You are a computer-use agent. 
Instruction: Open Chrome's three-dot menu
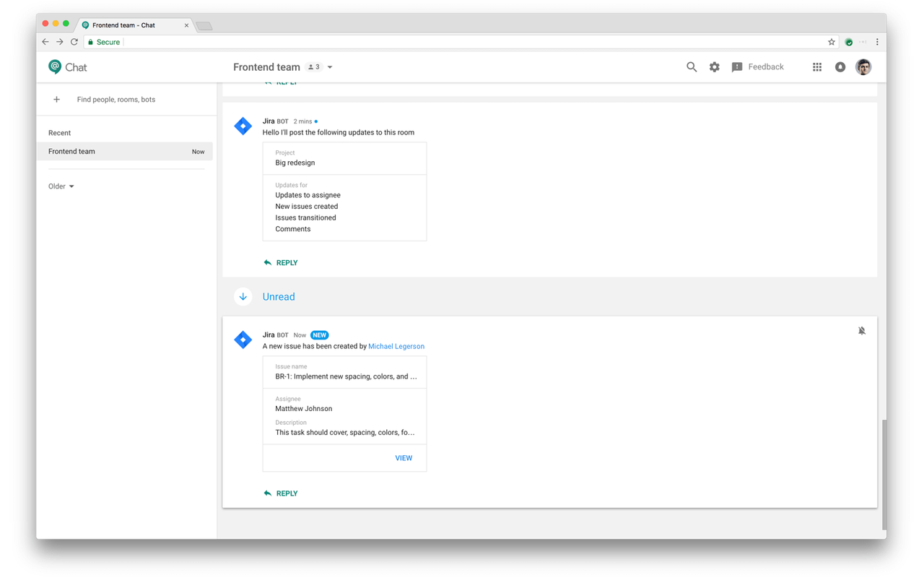point(877,41)
